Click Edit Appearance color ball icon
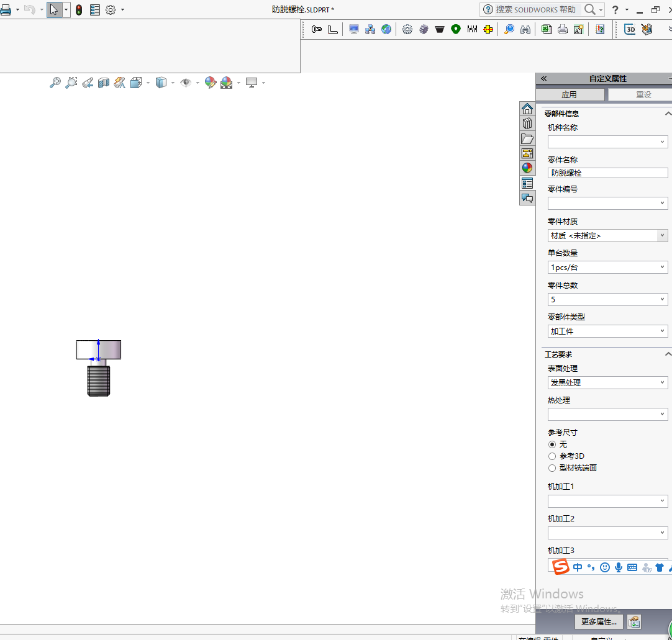Image resolution: width=672 pixels, height=640 pixels. click(211, 83)
